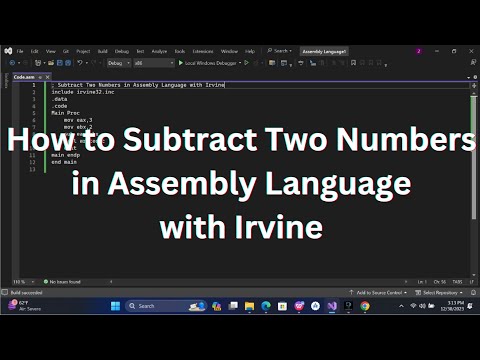Open the Debug menu
This screenshot has height=360, width=480.
(x=122, y=51)
